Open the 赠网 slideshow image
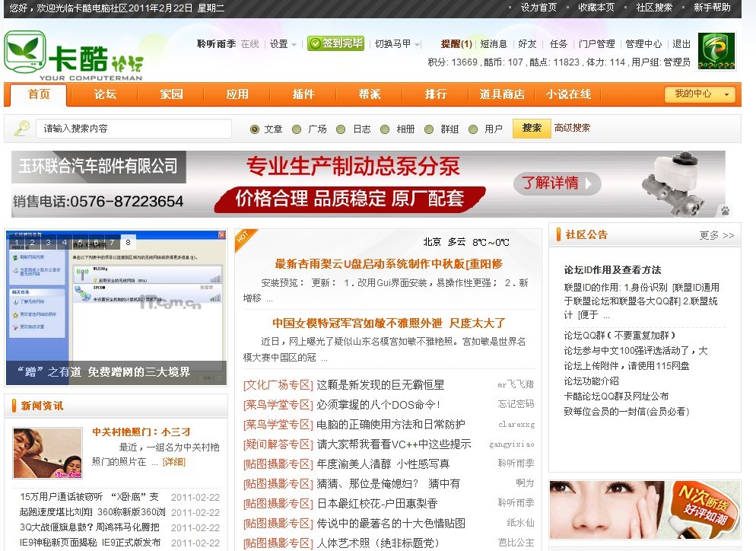 tap(116, 307)
